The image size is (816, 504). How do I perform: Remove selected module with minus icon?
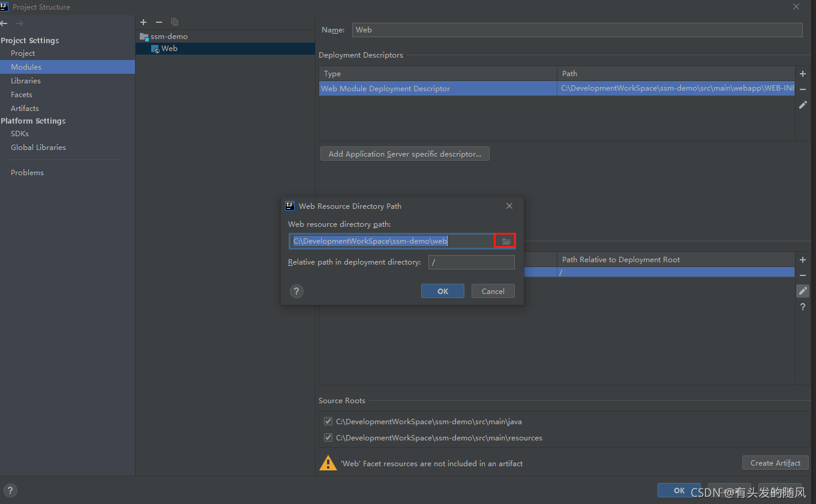[159, 22]
